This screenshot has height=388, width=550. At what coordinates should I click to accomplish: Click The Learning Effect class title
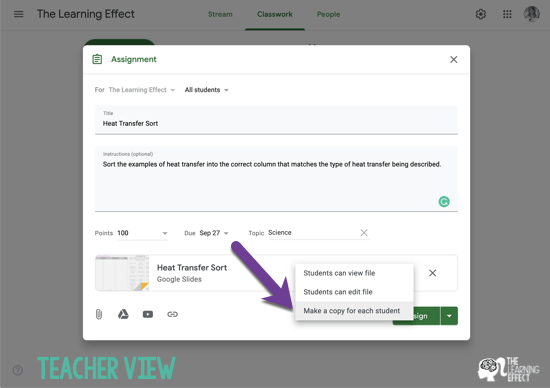pos(86,14)
